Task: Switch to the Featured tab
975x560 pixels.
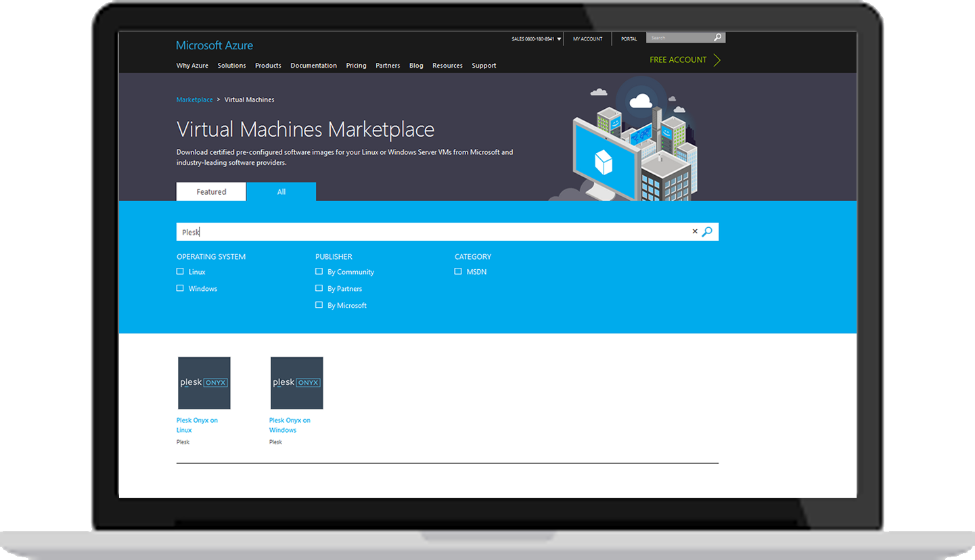Action: pos(211,192)
